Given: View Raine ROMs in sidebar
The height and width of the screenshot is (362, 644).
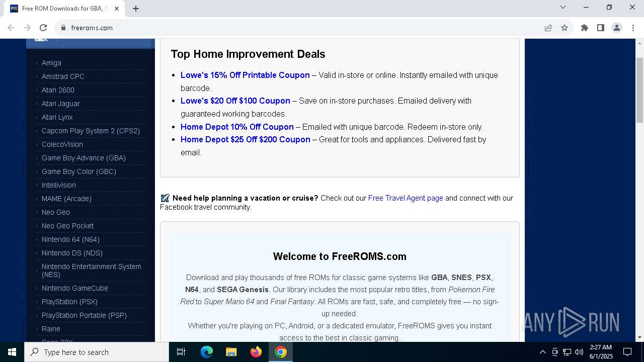Looking at the screenshot, I should point(51,329).
